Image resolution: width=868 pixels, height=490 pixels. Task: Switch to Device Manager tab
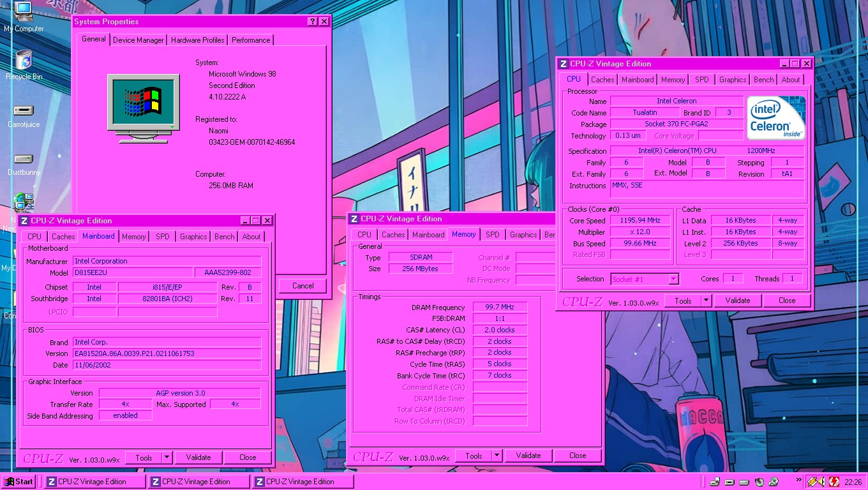138,40
